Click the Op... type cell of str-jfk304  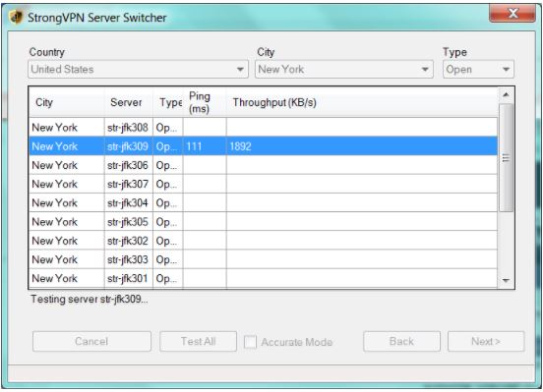point(168,202)
